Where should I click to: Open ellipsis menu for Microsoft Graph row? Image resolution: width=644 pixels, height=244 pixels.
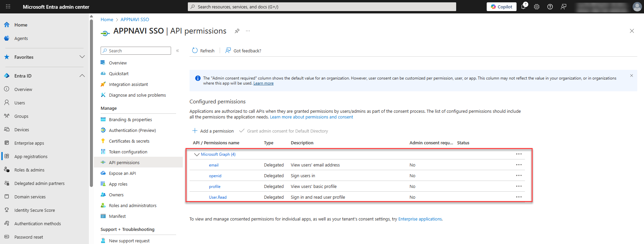tap(519, 154)
